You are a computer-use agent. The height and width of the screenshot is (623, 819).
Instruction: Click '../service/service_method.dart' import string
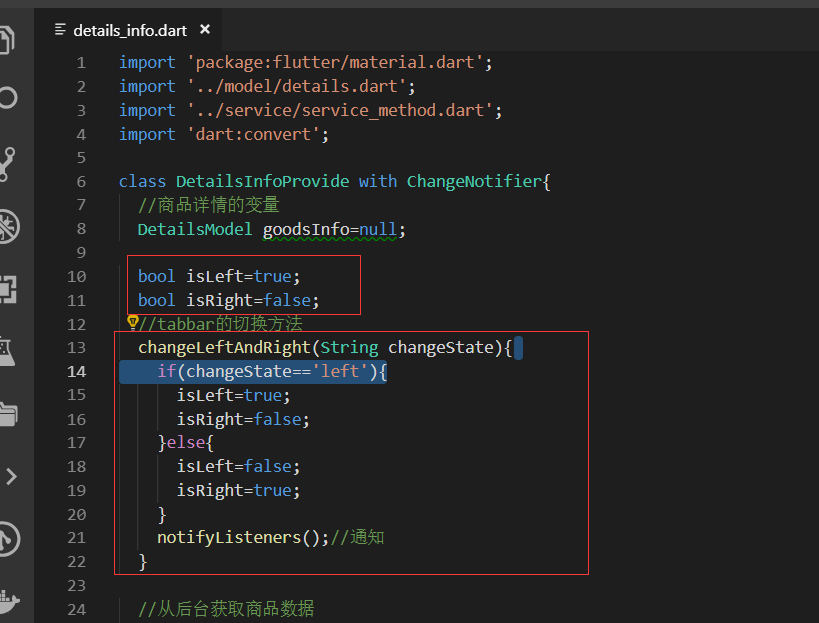click(340, 110)
